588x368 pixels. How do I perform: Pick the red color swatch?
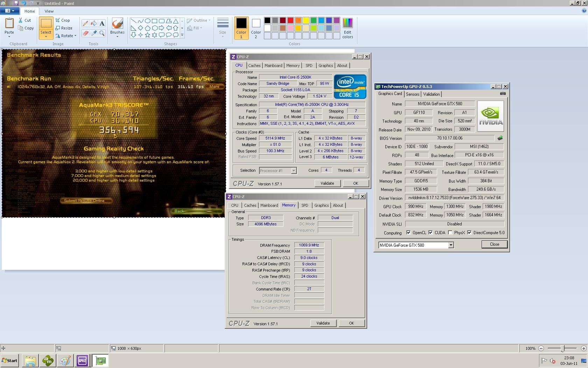point(290,21)
